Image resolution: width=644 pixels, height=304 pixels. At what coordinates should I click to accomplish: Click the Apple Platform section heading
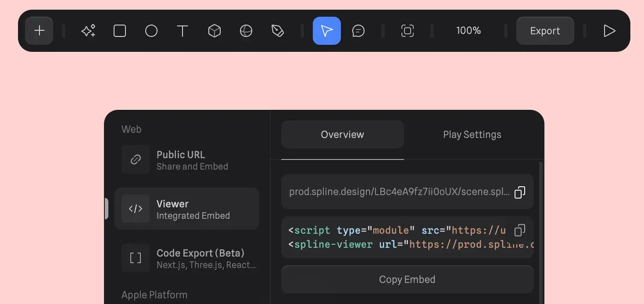[x=154, y=295]
